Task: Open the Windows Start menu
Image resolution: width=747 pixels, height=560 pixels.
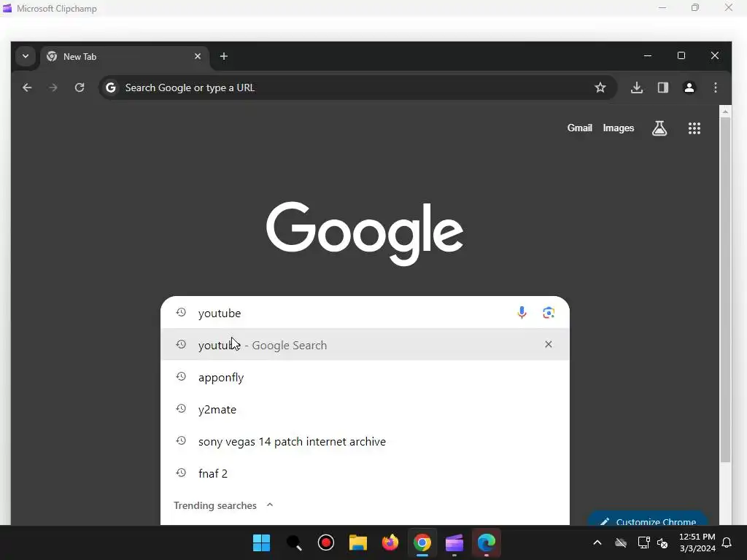Action: coord(261,542)
